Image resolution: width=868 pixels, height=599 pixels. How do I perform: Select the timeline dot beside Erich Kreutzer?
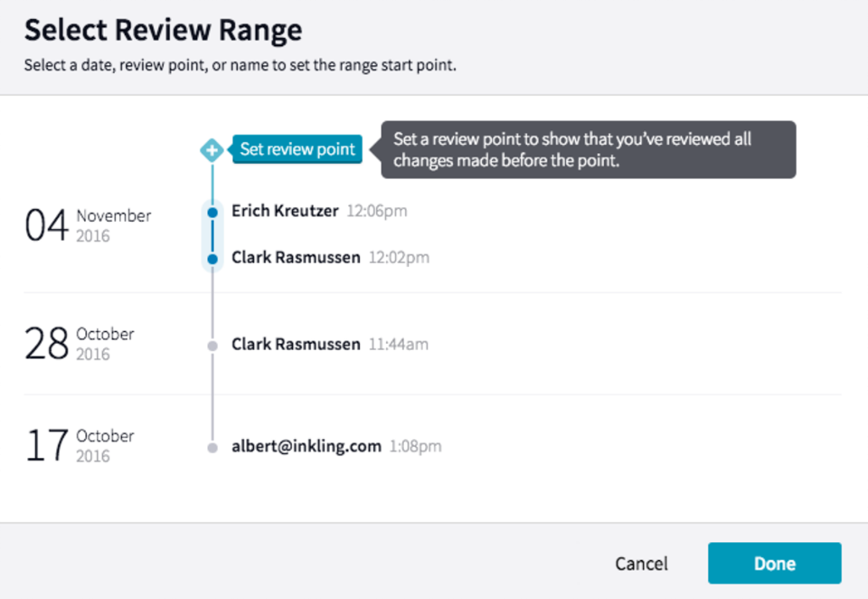212,212
